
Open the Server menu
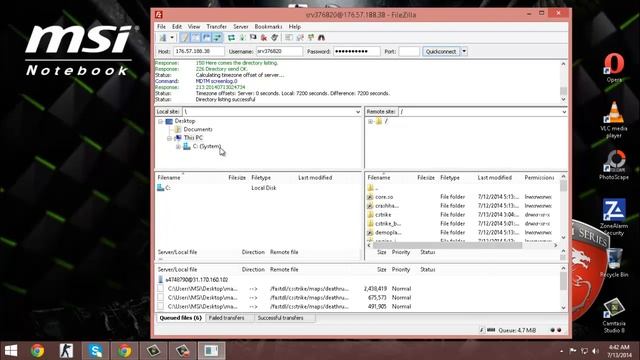pyautogui.click(x=241, y=27)
